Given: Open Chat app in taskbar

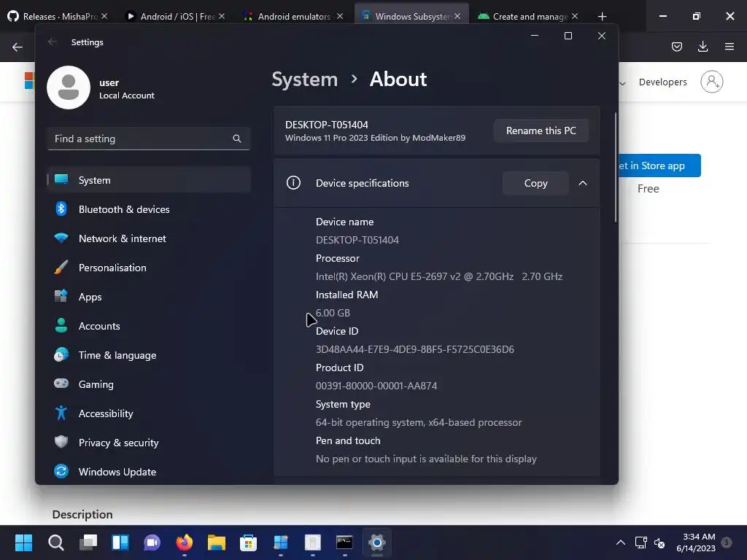Looking at the screenshot, I should (152, 542).
